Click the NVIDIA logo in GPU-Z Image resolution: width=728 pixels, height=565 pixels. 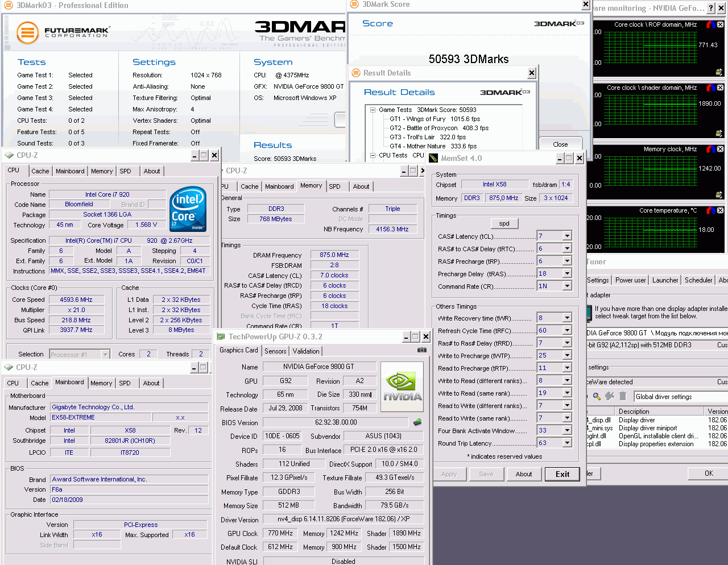pyautogui.click(x=402, y=387)
